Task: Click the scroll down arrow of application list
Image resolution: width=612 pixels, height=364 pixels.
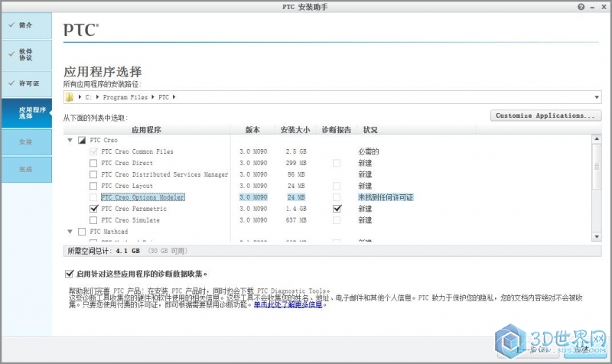Action: pyautogui.click(x=597, y=237)
